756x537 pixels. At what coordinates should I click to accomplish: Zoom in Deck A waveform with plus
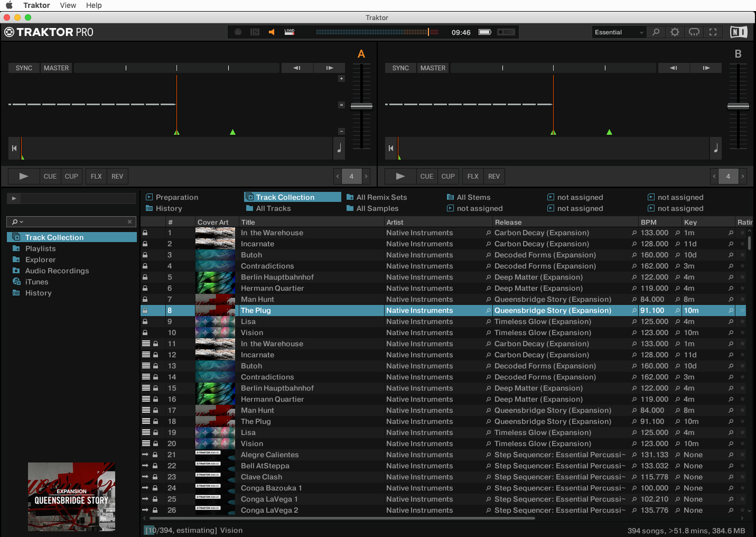pyautogui.click(x=341, y=79)
